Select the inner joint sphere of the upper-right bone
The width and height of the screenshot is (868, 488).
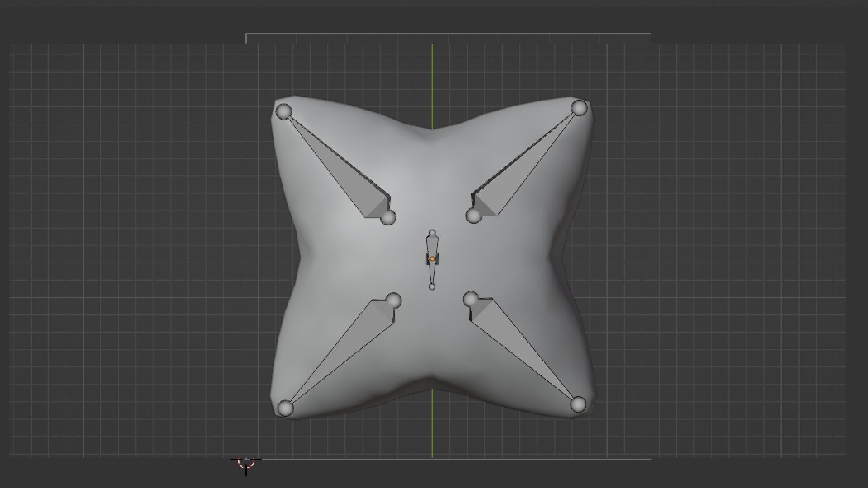[473, 216]
